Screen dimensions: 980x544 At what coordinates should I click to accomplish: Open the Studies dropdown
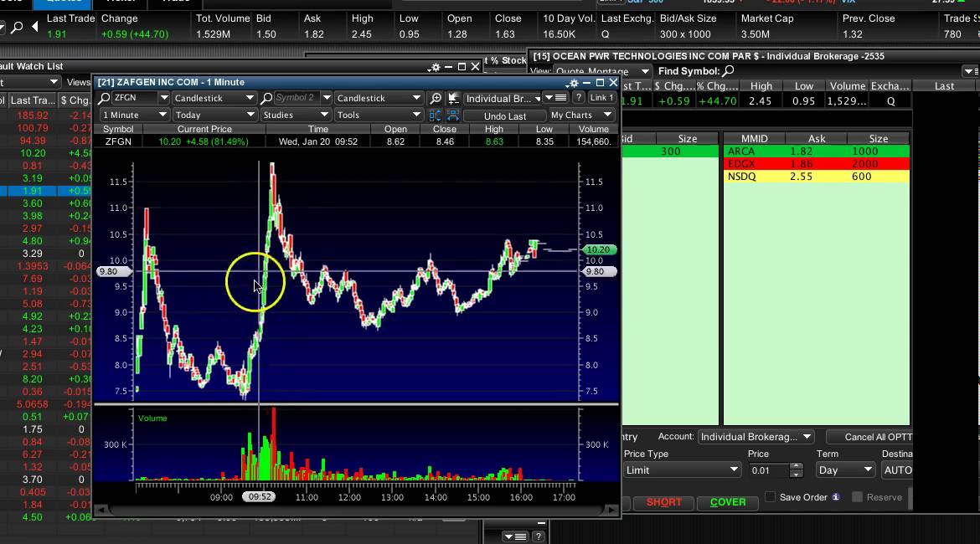tap(295, 115)
